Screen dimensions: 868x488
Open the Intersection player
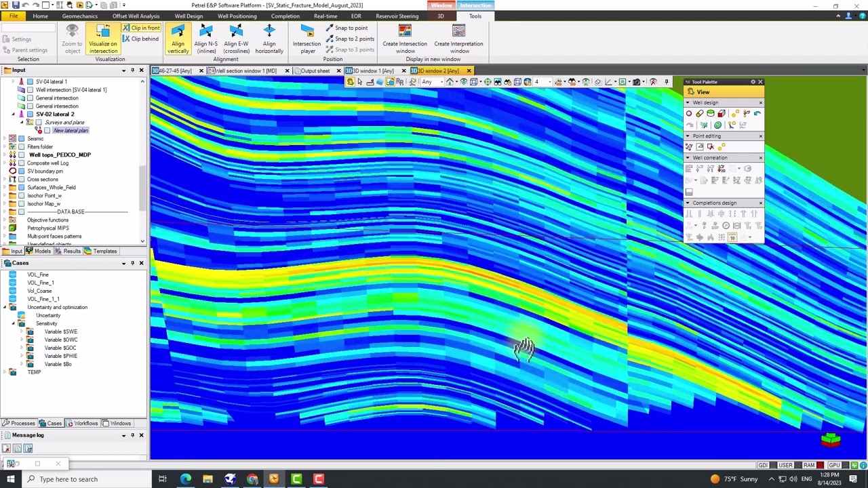point(307,39)
